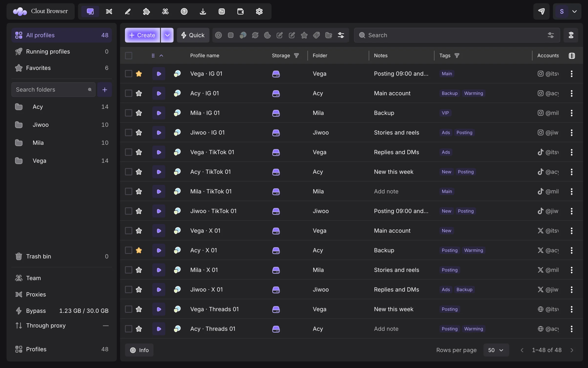Open three-dot menu for Vega · IG 01
The height and width of the screenshot is (368, 588).
572,74
